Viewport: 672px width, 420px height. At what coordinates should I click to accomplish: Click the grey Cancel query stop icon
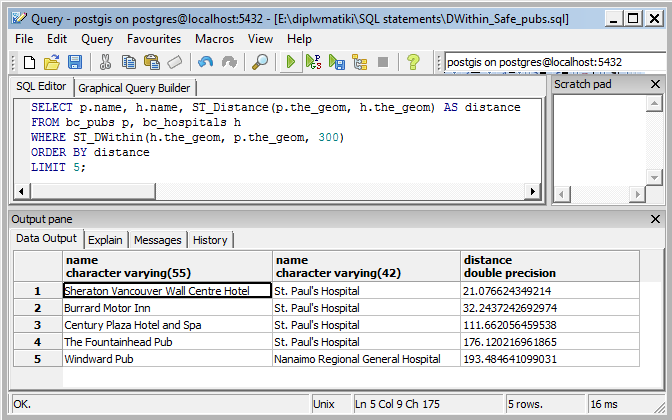pos(383,63)
